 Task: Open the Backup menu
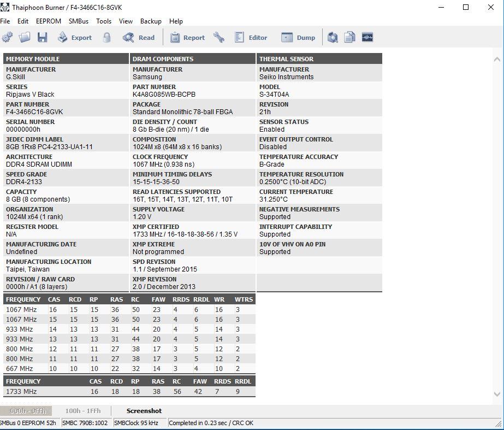151,21
